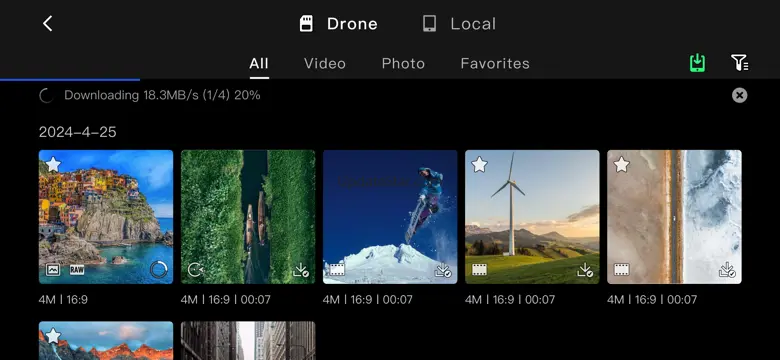Switch to the Local storage tab

pyautogui.click(x=459, y=24)
